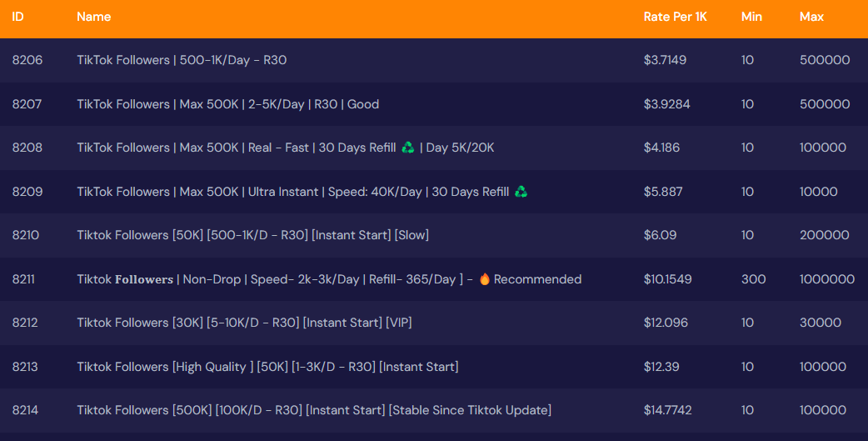
Task: Select service ID 8214
Action: click(25, 410)
